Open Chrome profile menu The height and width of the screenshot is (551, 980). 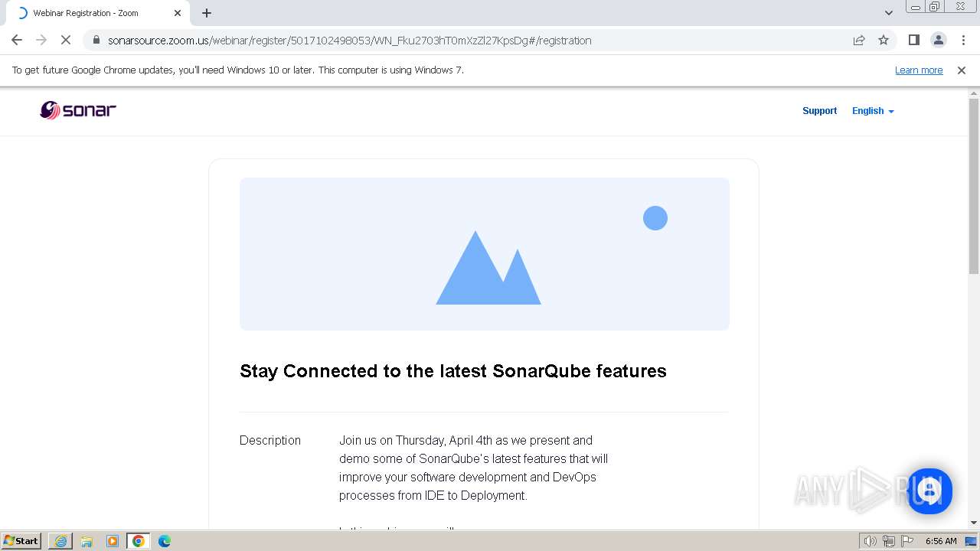[x=938, y=41]
